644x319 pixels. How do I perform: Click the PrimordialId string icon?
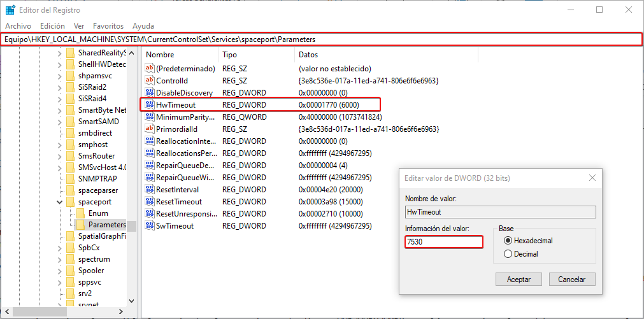tap(150, 129)
